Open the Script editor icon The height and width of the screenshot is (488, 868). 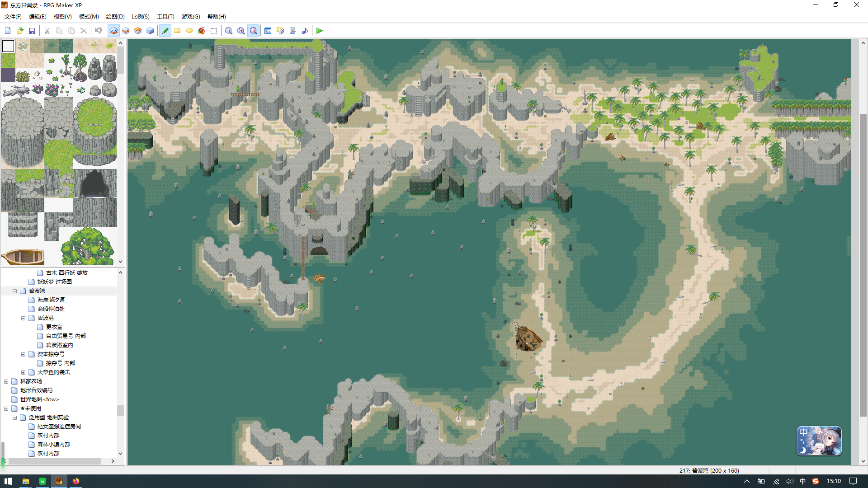point(292,31)
